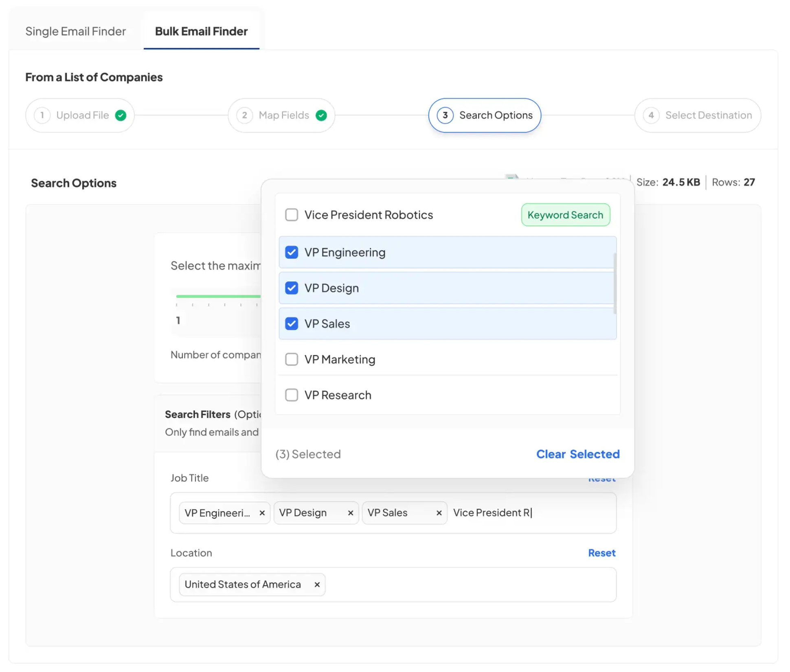Remove United States of America location tag
Viewport: 790px width, 672px height.
pos(317,585)
